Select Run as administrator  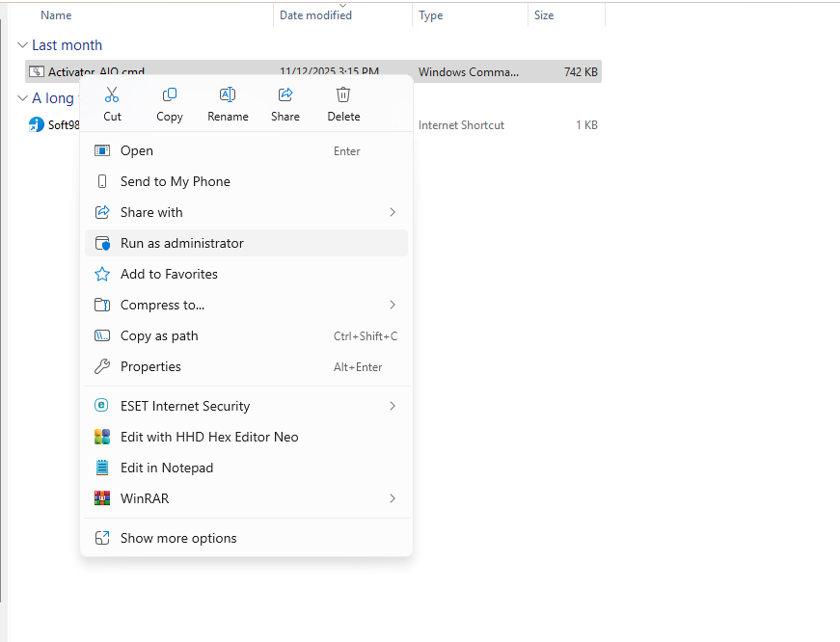(182, 243)
